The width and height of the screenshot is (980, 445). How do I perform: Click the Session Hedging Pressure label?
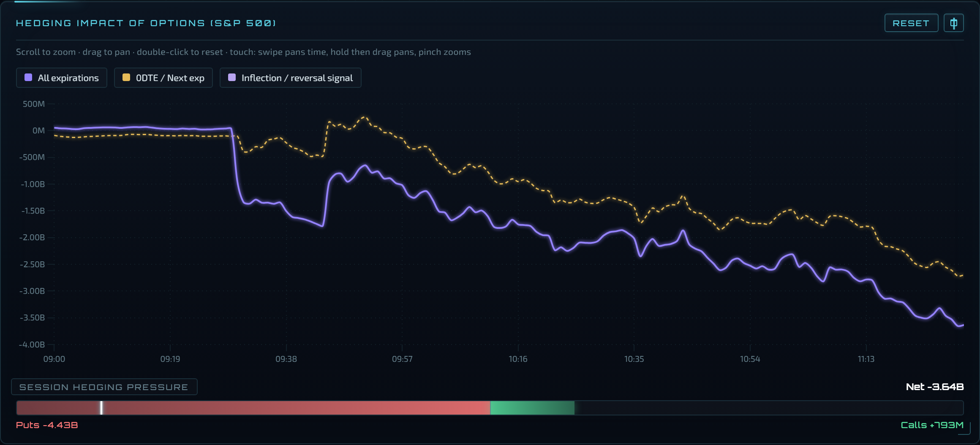click(x=104, y=387)
